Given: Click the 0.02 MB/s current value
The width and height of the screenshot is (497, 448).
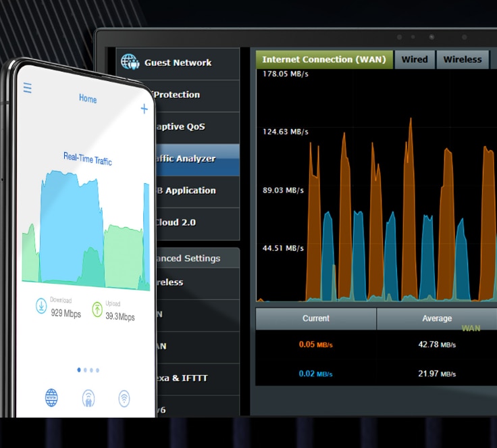Looking at the screenshot, I should tap(316, 374).
